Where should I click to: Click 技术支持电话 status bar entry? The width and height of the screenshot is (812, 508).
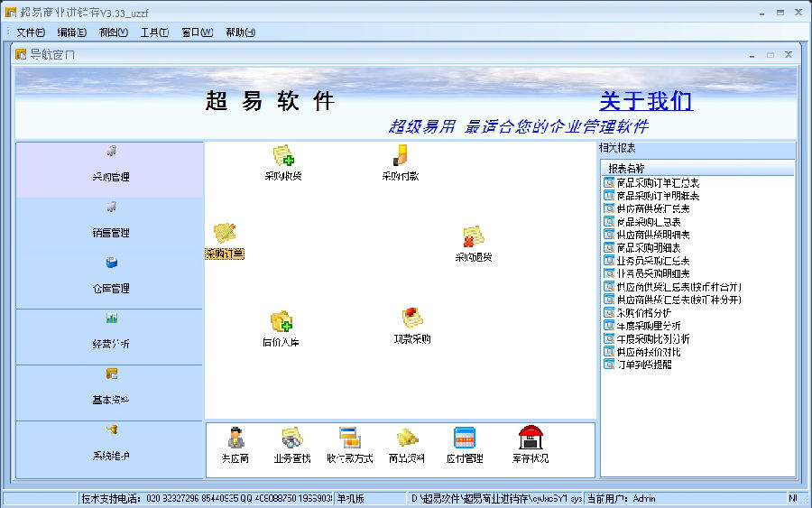click(x=206, y=498)
